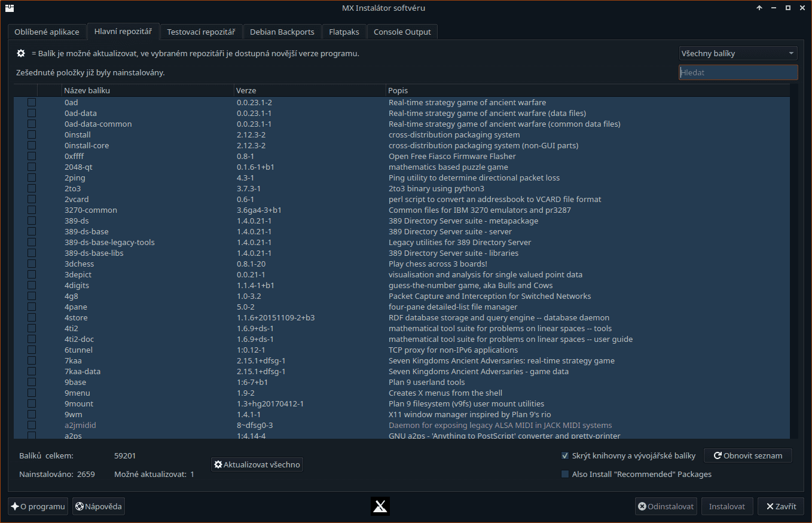Switch to the Flatpaks tab
Image resolution: width=812 pixels, height=523 pixels.
coord(344,32)
